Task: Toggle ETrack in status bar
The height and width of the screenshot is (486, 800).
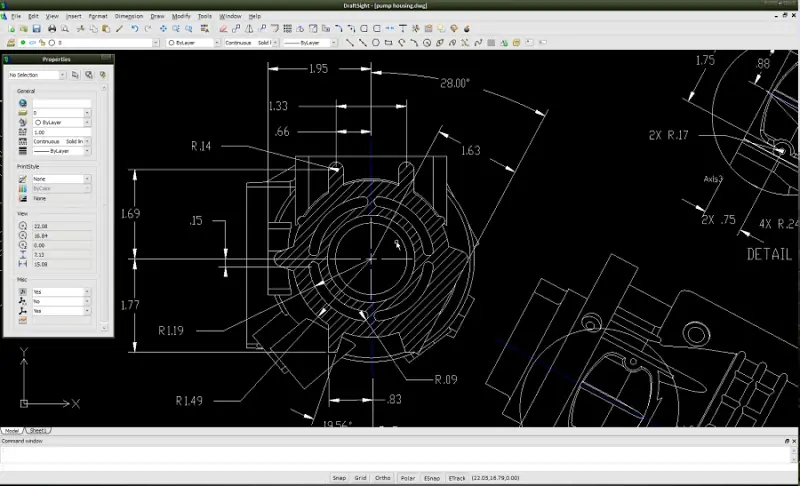Action: click(x=457, y=478)
